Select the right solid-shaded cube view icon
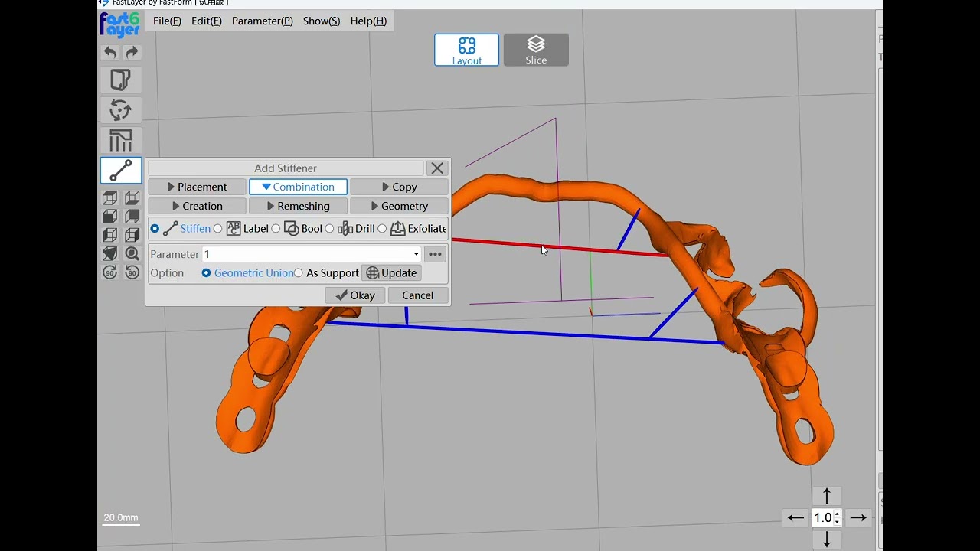The width and height of the screenshot is (980, 551). 132,217
